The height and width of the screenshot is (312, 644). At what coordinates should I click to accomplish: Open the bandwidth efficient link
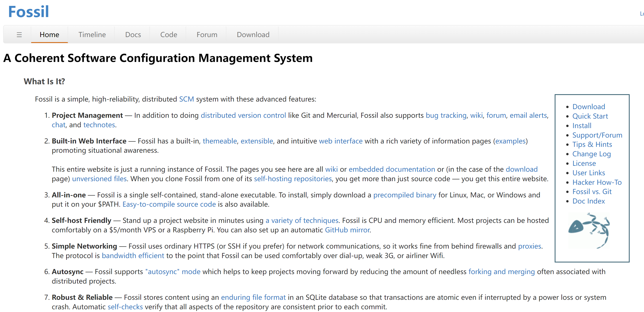(x=133, y=256)
